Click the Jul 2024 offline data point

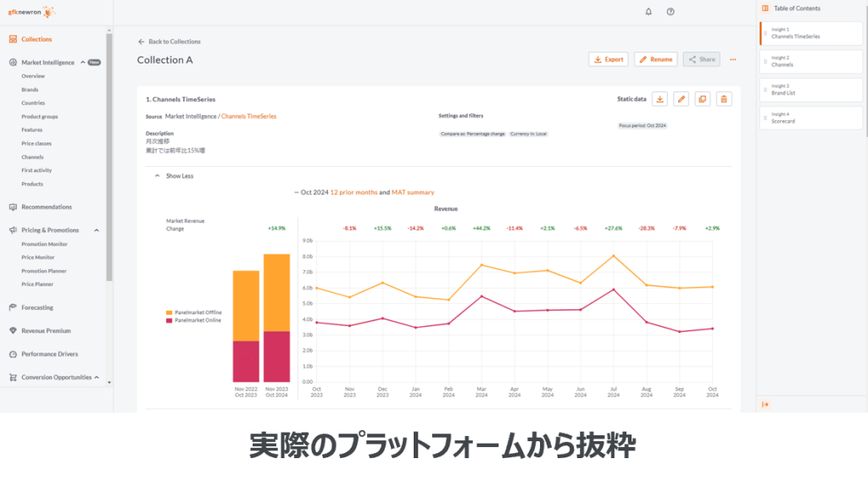point(614,256)
